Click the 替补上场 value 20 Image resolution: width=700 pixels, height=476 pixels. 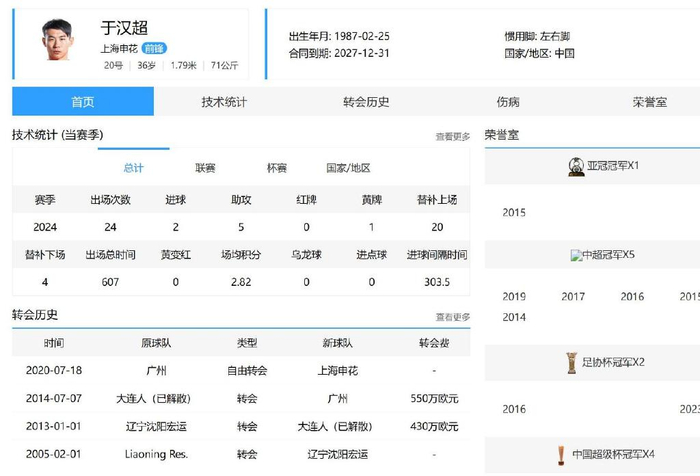pyautogui.click(x=437, y=227)
